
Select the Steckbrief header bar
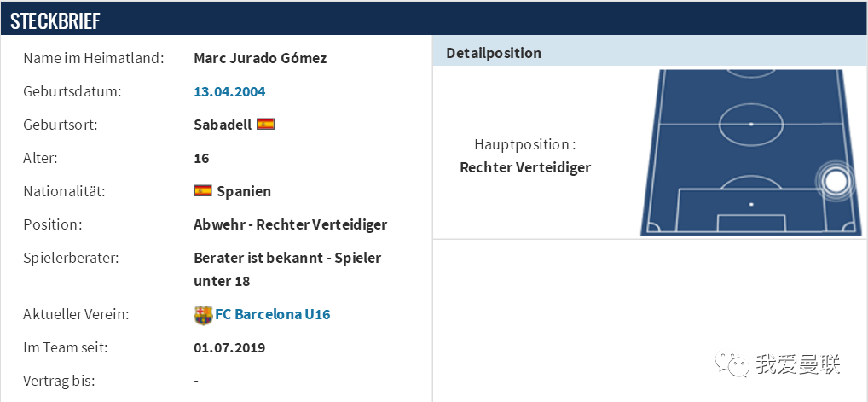434,20
